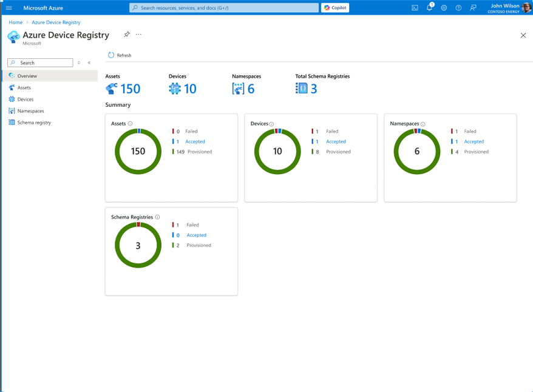Focus the global search resources field
The height and width of the screenshot is (392, 533).
click(x=224, y=8)
